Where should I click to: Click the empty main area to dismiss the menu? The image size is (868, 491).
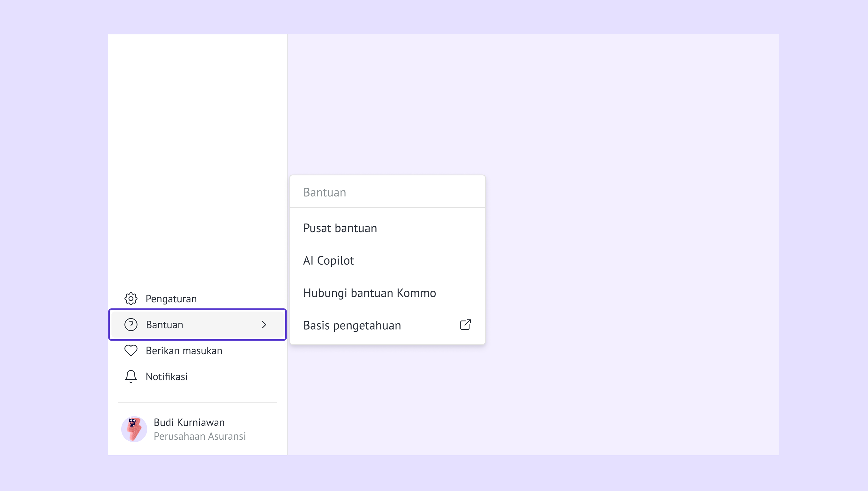pos(624,236)
